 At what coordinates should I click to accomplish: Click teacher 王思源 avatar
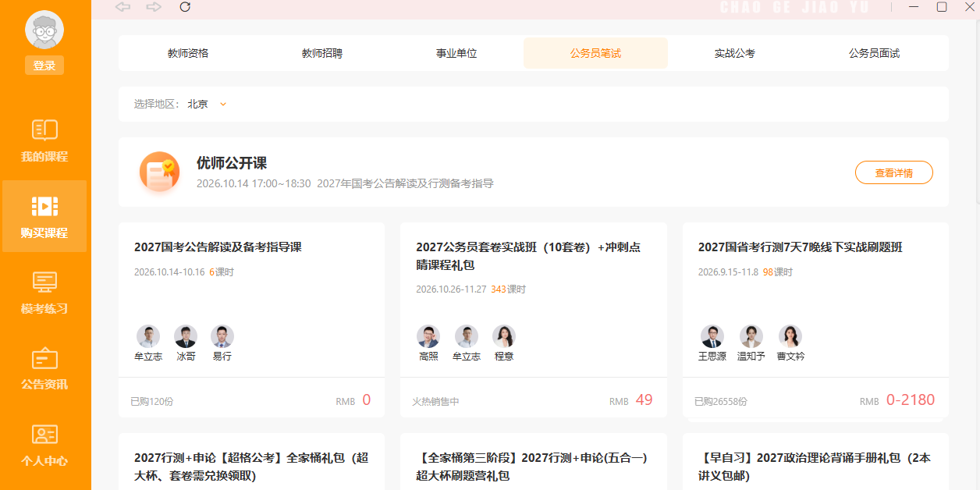click(x=712, y=336)
